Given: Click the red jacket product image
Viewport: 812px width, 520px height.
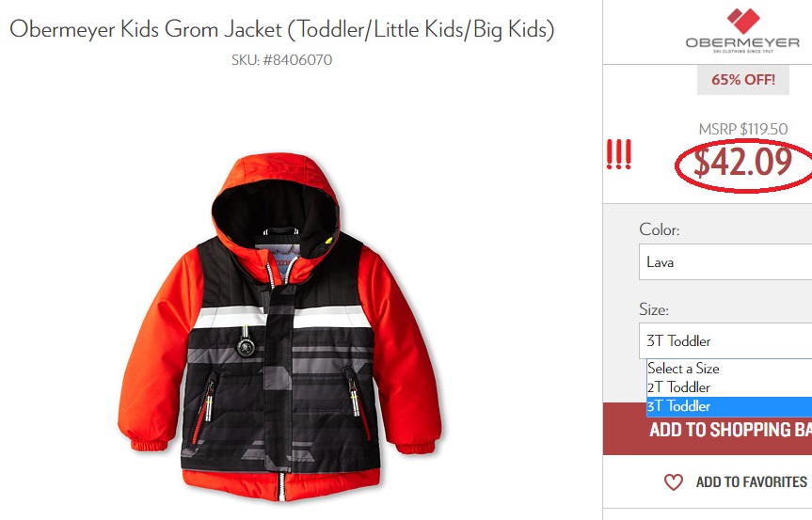Looking at the screenshot, I should click(x=279, y=327).
